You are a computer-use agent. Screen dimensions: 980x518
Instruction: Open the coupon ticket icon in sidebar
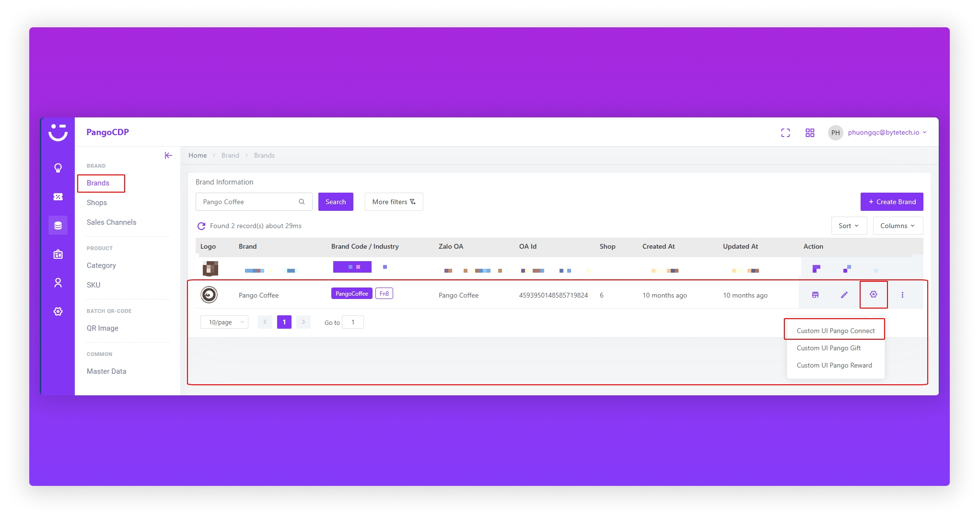pos(58,197)
